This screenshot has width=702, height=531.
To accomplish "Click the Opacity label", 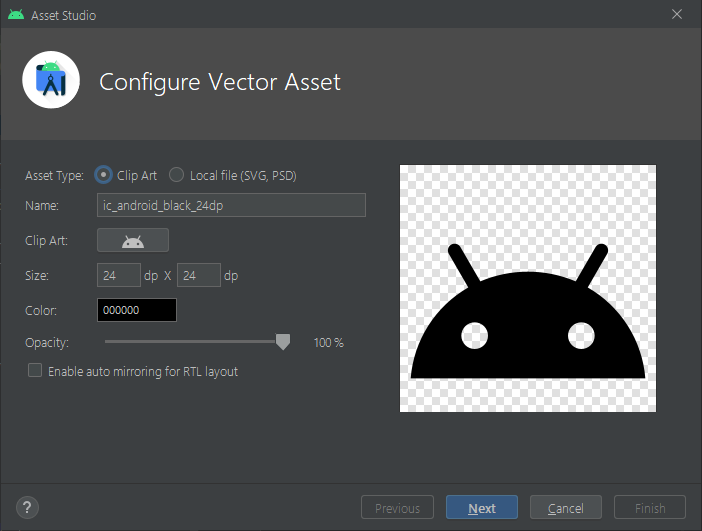I will [x=47, y=343].
